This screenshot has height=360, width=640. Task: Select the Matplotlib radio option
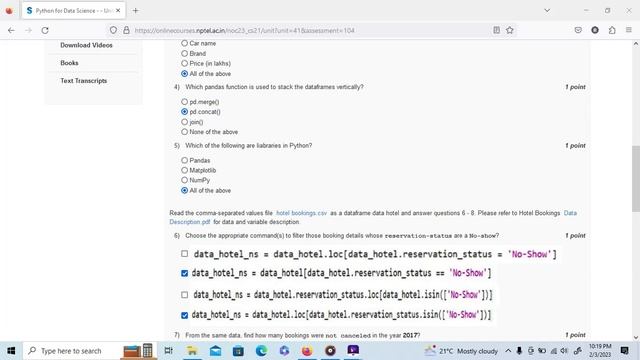[x=184, y=170]
